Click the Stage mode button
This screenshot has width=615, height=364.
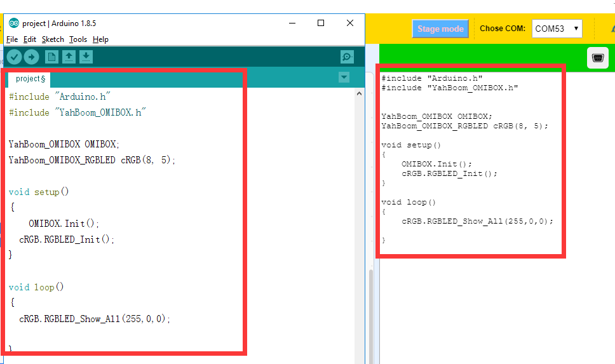click(440, 29)
